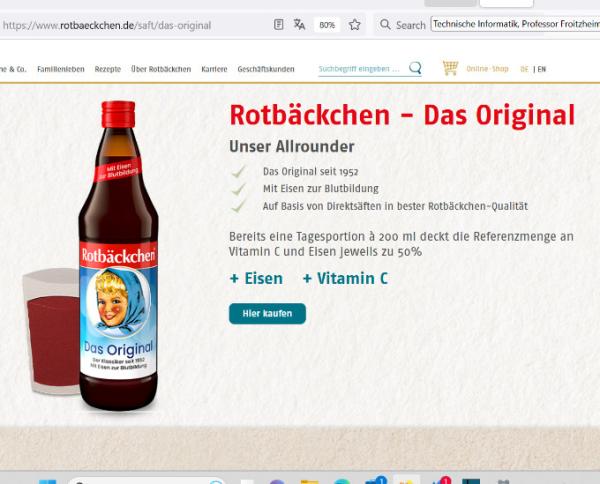The image size is (600, 484).
Task: Click the Hier kaufen button
Action: 267,314
